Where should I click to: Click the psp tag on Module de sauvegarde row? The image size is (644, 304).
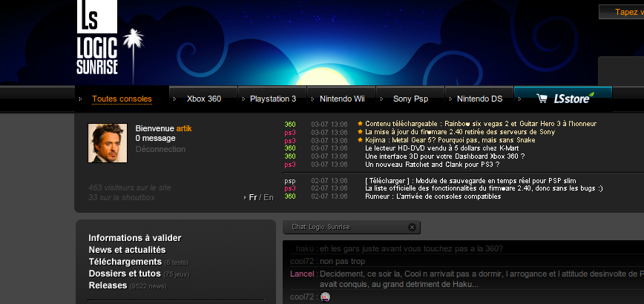[290, 181]
